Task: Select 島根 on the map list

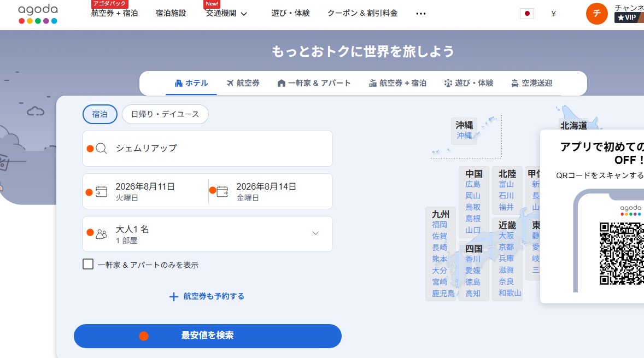Action: (x=473, y=219)
